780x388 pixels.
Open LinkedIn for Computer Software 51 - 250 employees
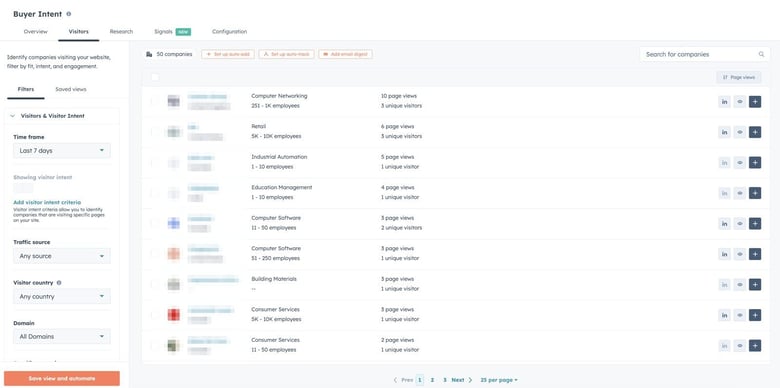724,254
